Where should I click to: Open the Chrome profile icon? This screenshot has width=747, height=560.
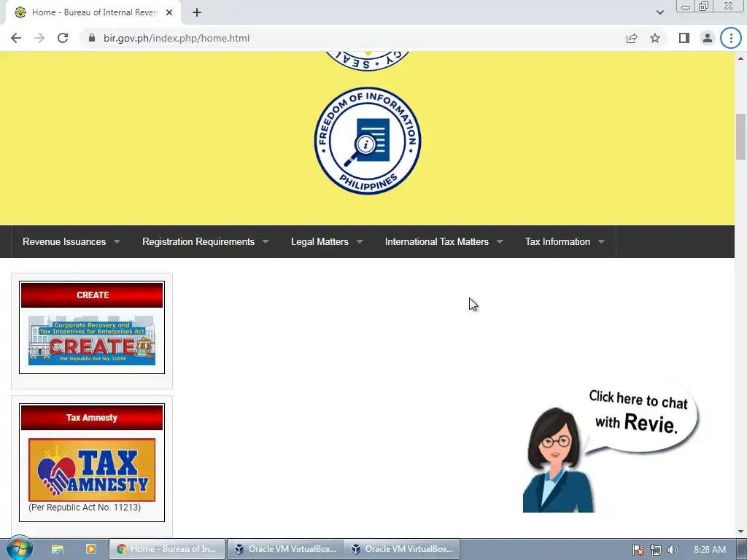[x=708, y=38]
